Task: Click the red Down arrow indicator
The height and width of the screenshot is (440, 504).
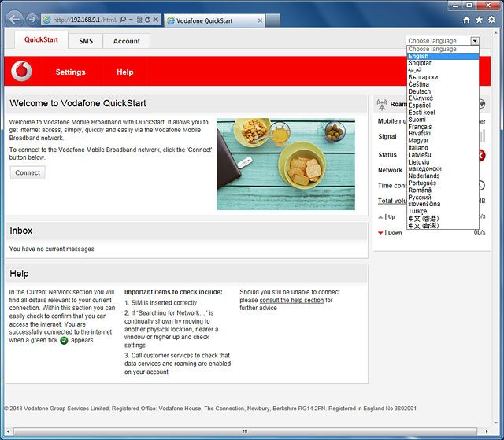Action: click(x=380, y=232)
